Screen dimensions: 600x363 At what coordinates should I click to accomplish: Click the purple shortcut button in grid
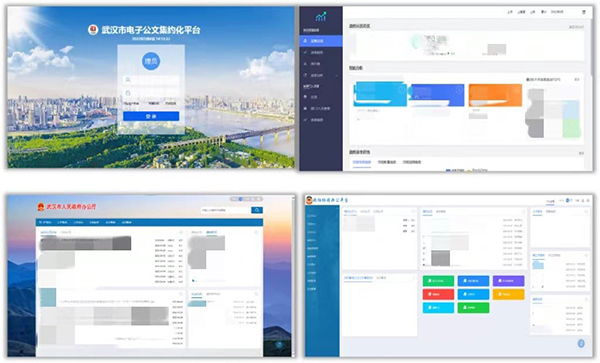(x=508, y=281)
